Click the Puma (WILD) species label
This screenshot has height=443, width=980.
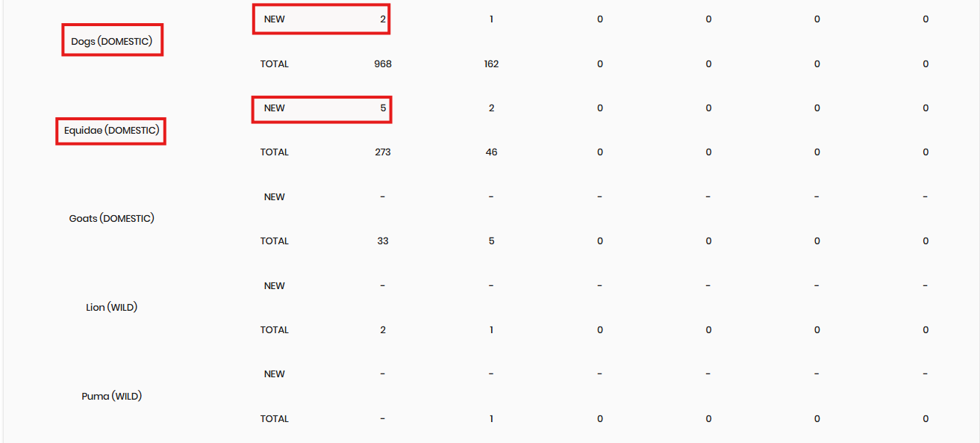tap(111, 397)
